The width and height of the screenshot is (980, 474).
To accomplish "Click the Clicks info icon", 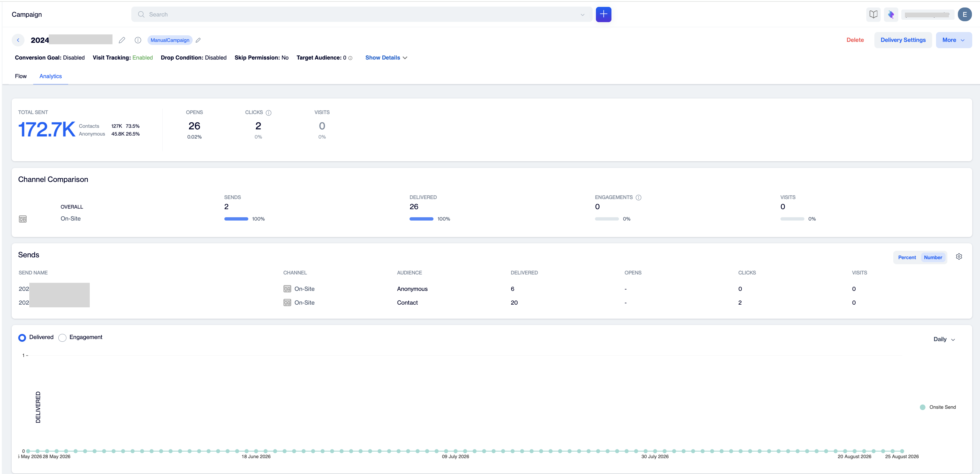I will coord(269,113).
